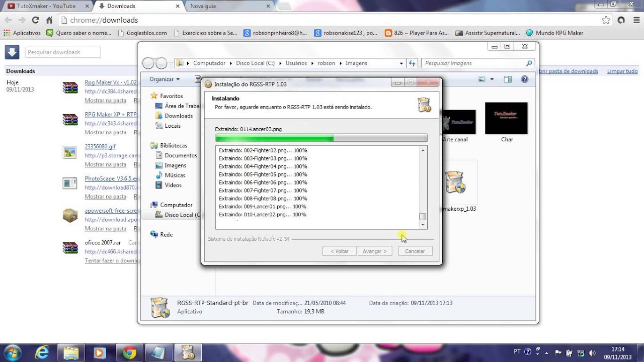Viewport: 644px width, 362px height.
Task: Open Windows Media Player taskbar icon
Action: 100,352
